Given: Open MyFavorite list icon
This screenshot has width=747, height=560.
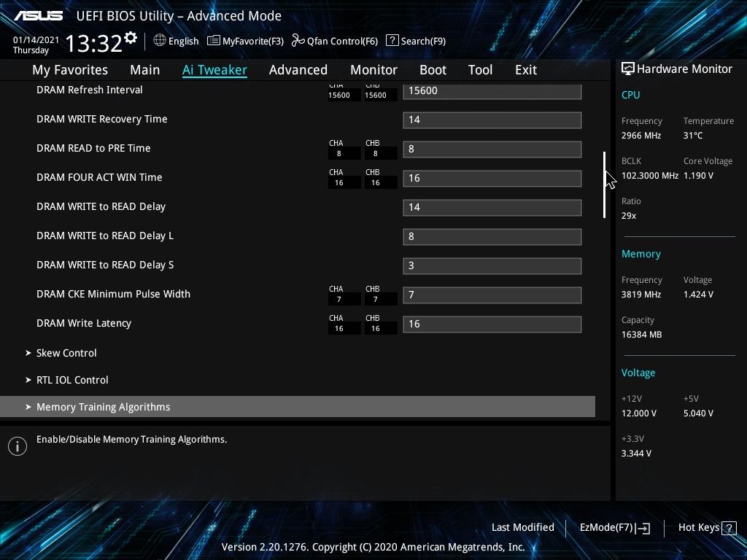Looking at the screenshot, I should click(214, 41).
